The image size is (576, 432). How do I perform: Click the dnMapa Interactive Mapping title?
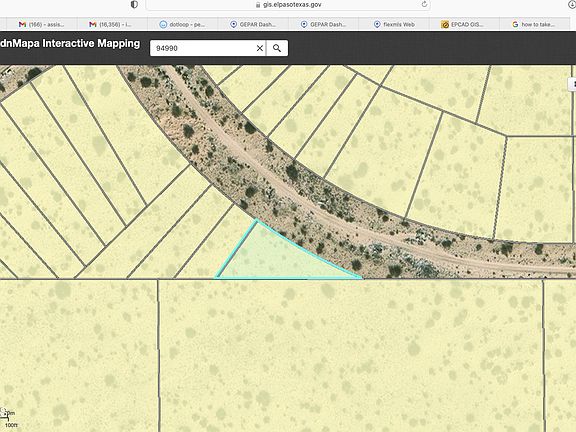pyautogui.click(x=70, y=43)
